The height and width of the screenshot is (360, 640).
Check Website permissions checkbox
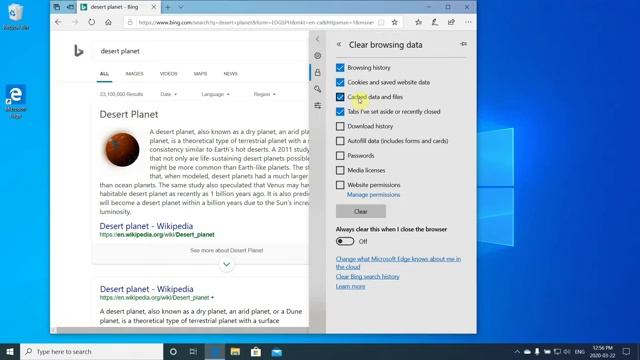click(x=340, y=185)
